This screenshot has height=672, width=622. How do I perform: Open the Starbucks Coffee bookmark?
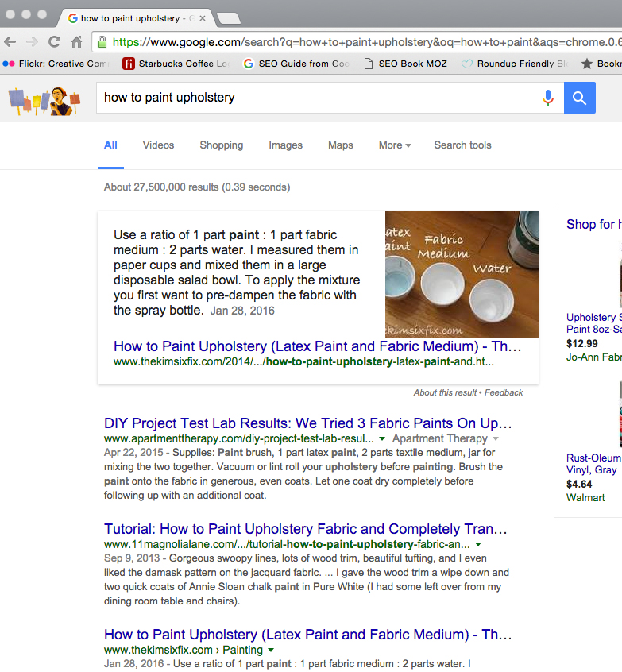[x=176, y=64]
